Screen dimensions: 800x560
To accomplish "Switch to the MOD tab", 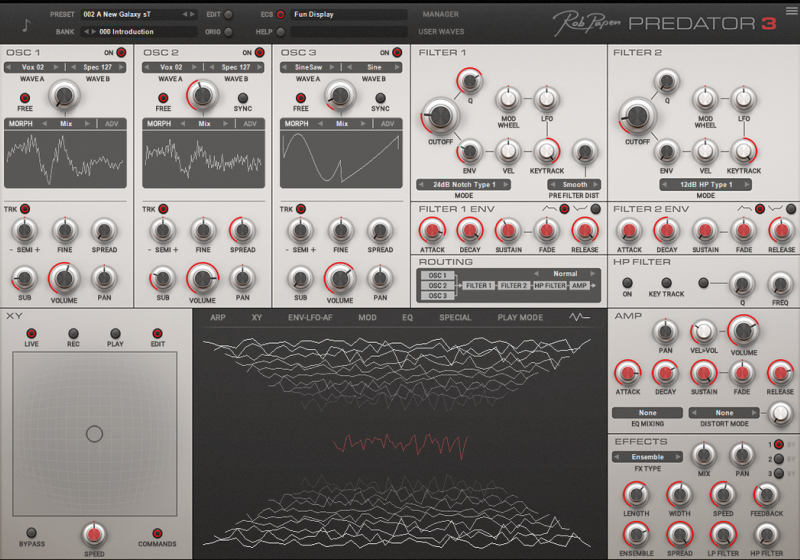I will [367, 317].
